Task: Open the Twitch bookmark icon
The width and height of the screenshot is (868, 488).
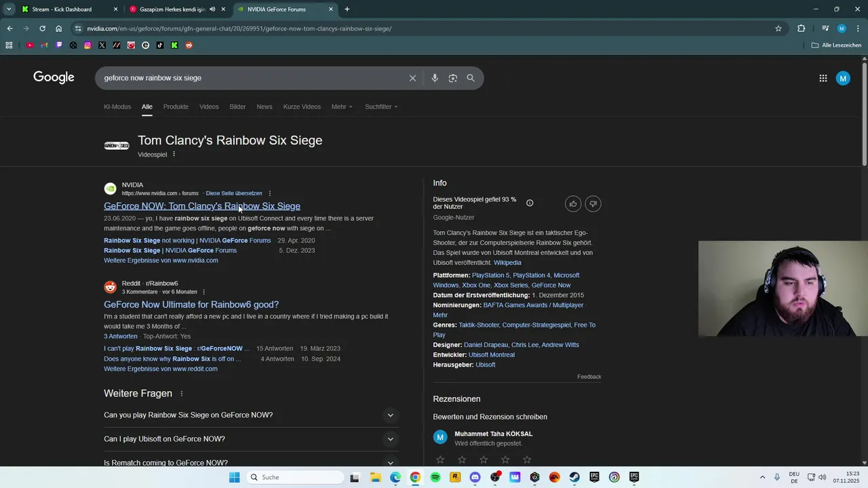Action: pos(59,45)
